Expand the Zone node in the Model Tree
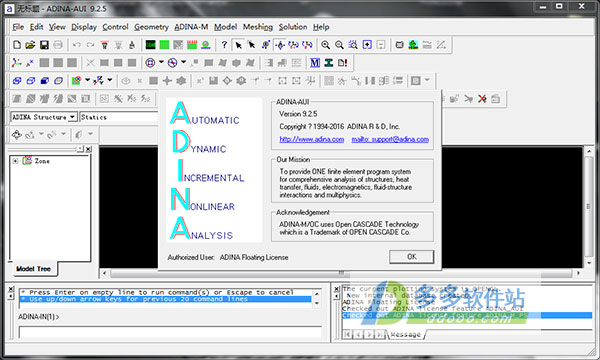This screenshot has width=600, height=360. click(x=15, y=161)
